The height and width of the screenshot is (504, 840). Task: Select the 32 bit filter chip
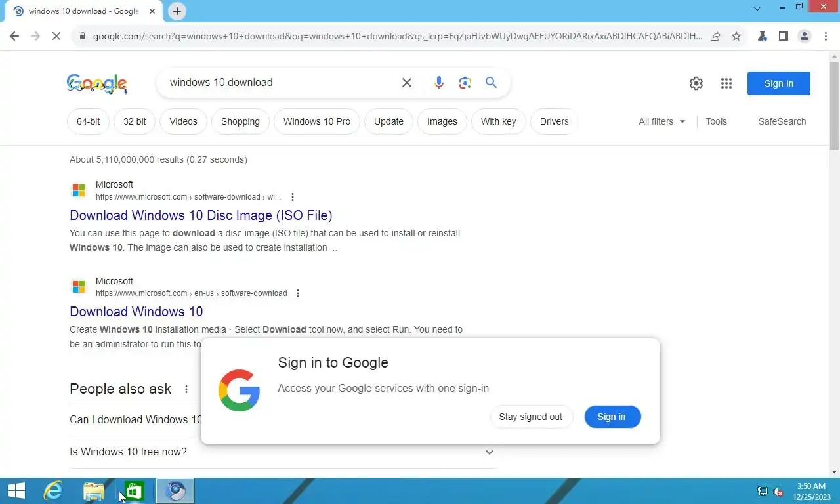point(135,121)
